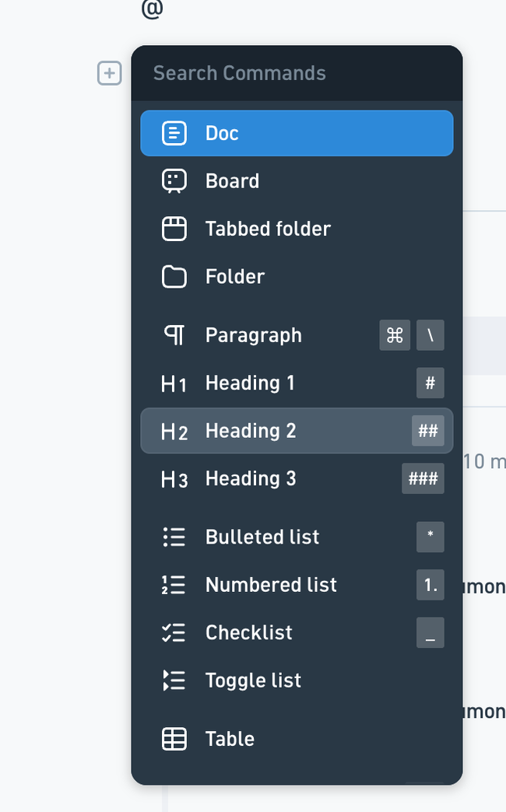Click the Paragraph pilcrow icon

[x=174, y=335]
